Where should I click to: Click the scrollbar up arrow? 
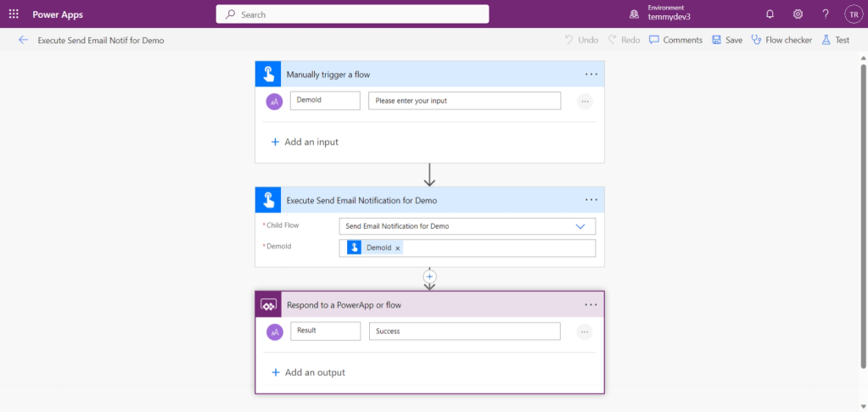[863, 58]
